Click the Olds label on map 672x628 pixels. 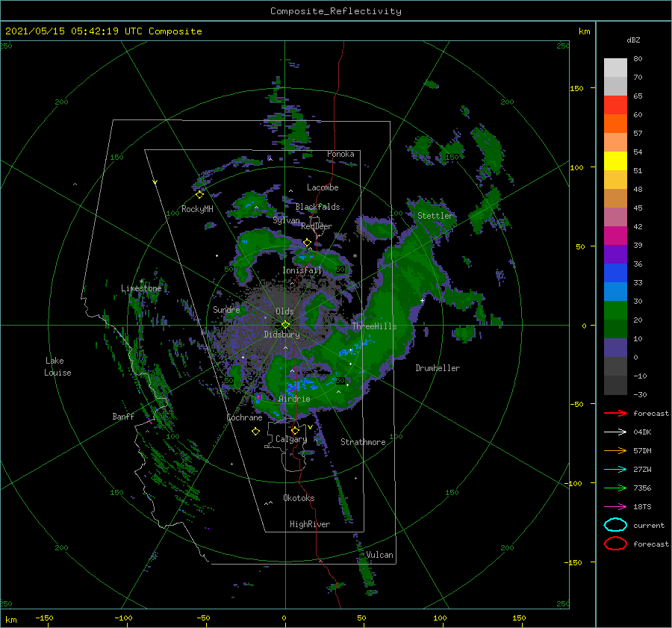pos(284,311)
